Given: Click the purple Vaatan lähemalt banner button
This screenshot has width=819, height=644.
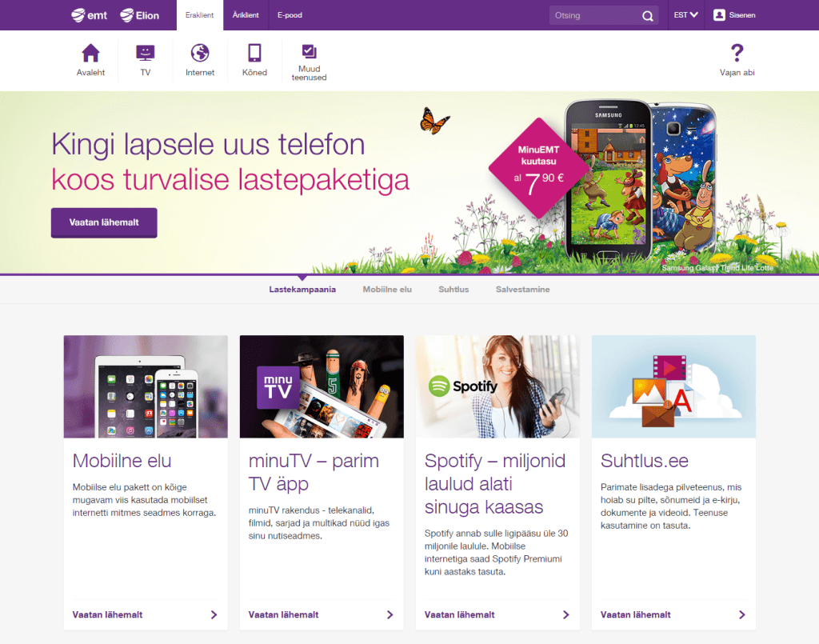Looking at the screenshot, I should [x=104, y=222].
